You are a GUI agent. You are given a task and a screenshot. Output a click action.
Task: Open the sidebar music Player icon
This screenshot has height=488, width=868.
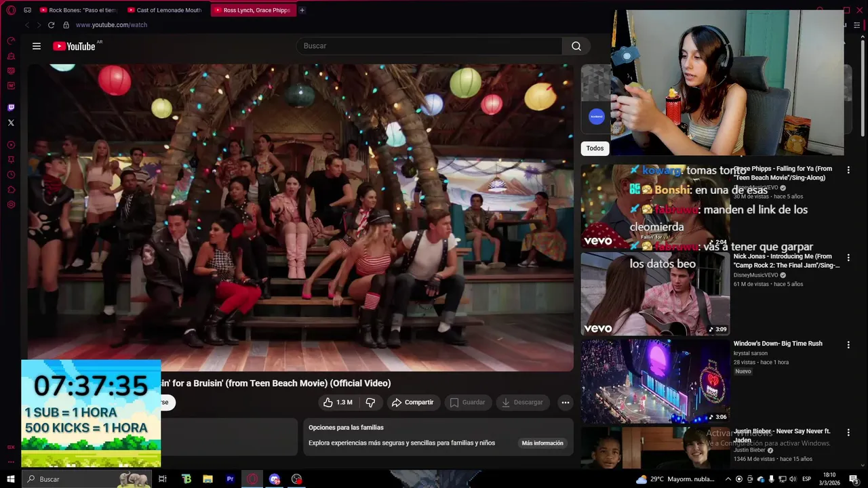point(11,145)
